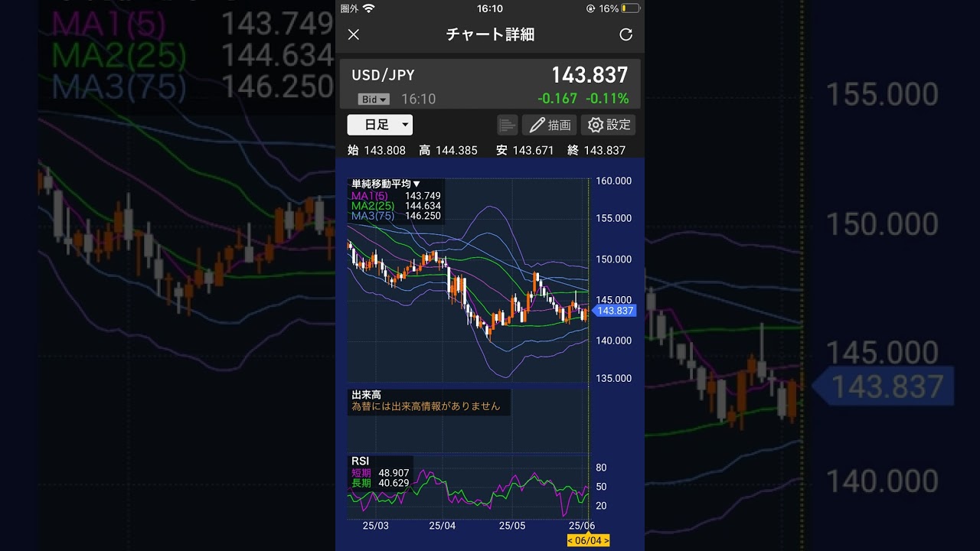Tap the battery indicator icon
The width and height of the screenshot is (980, 551).
630,8
